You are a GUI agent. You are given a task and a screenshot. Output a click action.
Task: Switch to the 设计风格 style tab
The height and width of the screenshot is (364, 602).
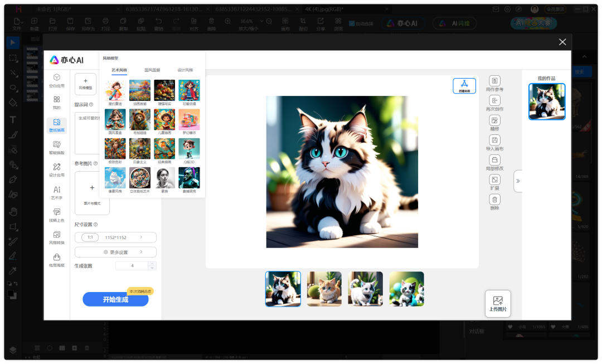click(x=185, y=70)
